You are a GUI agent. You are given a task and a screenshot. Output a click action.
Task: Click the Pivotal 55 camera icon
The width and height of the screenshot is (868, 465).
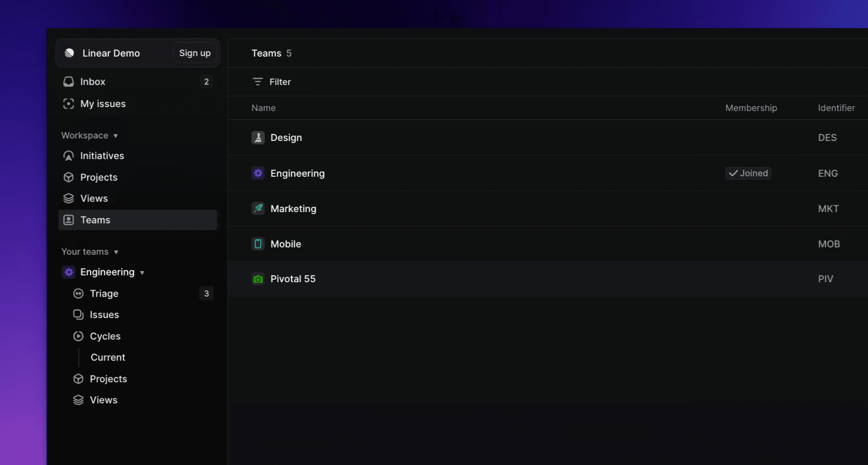point(258,279)
